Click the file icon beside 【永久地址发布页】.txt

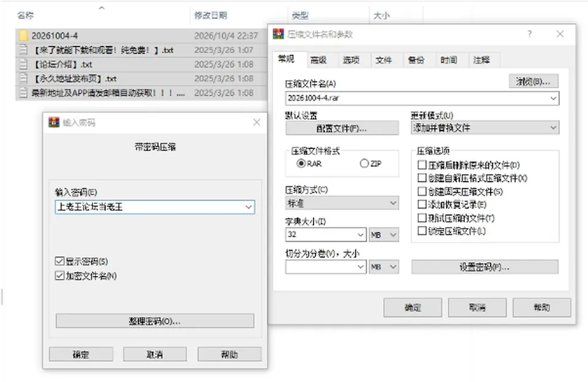click(x=23, y=78)
